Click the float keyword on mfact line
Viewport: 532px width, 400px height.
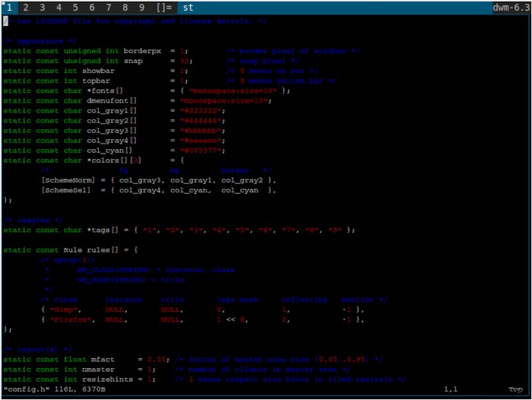click(x=75, y=360)
